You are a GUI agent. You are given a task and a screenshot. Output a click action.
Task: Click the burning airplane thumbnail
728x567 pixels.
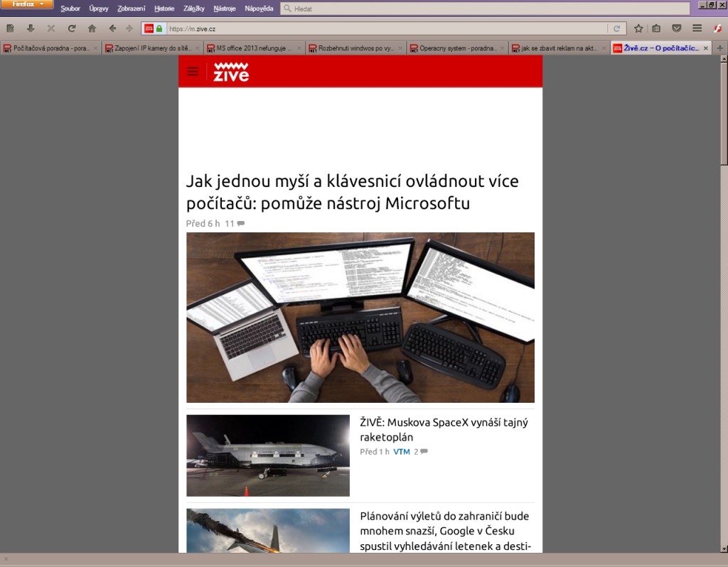pyautogui.click(x=268, y=530)
